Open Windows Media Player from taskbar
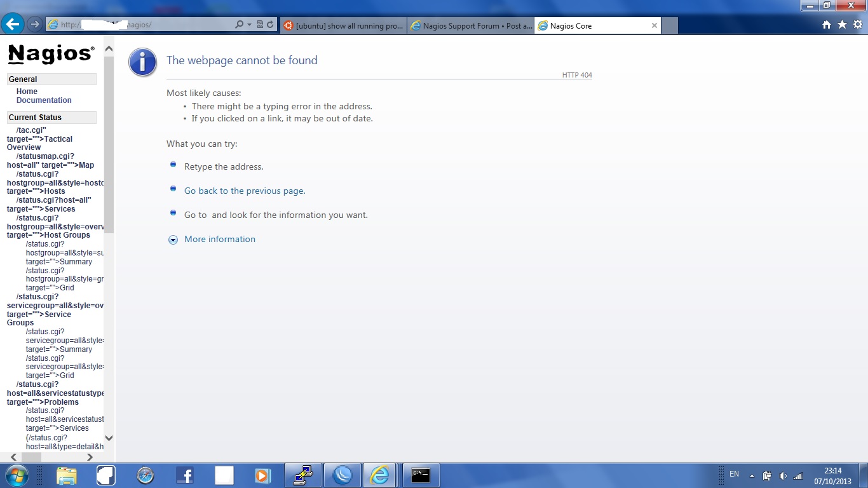868x488 pixels. pyautogui.click(x=262, y=475)
